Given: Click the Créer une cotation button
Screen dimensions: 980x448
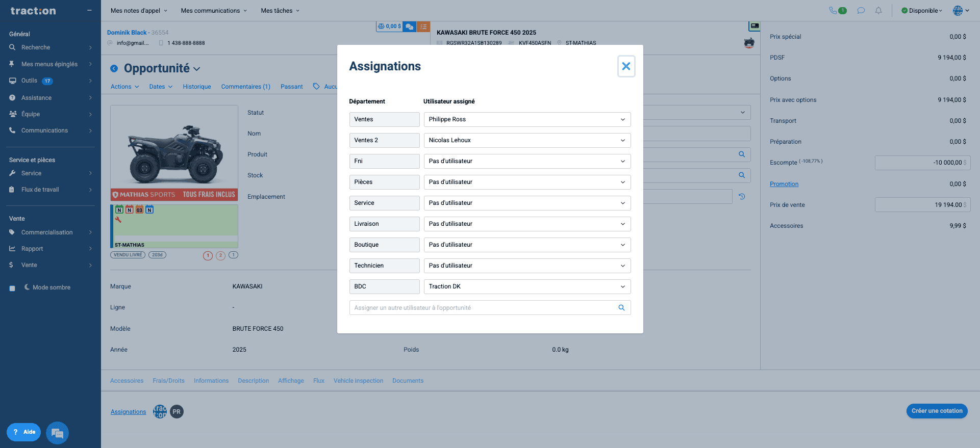Looking at the screenshot, I should click(x=937, y=411).
